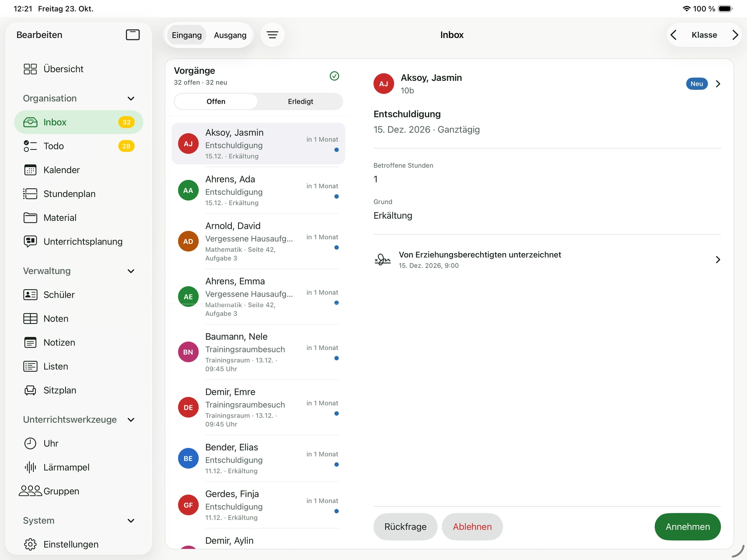747x560 pixels.
Task: Collapse the Unterrichtswerkzeuge section
Action: click(131, 420)
